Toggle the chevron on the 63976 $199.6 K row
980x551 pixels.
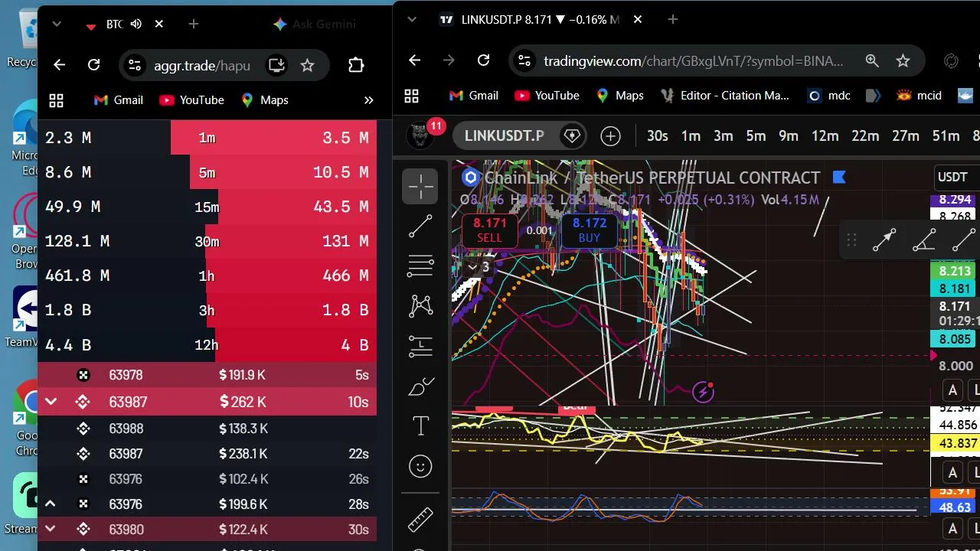click(51, 504)
